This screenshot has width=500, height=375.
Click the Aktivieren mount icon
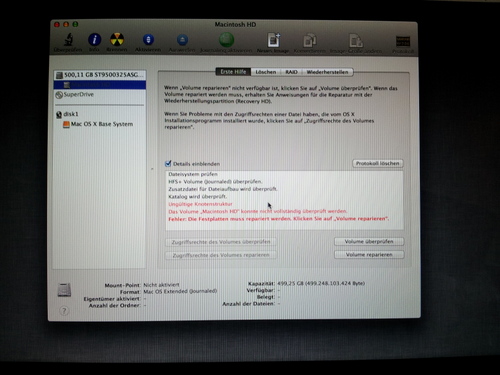[x=148, y=40]
